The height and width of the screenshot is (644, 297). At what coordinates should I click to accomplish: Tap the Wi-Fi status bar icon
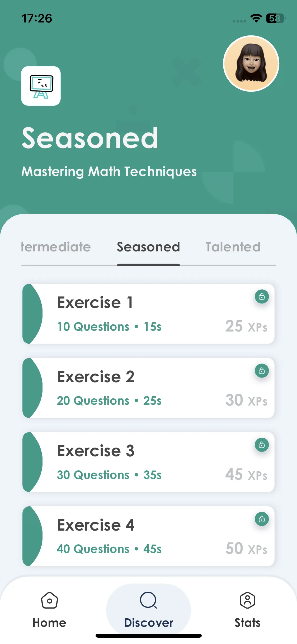click(x=256, y=18)
